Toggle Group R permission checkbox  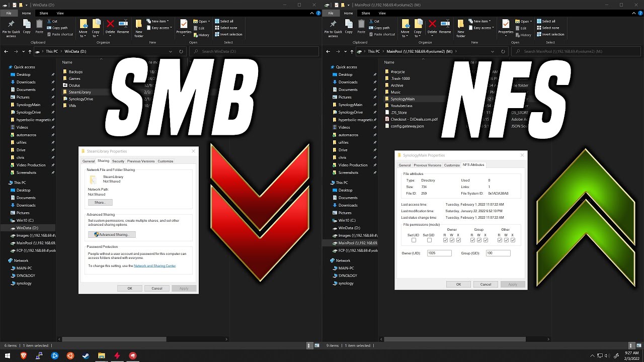[x=472, y=240]
